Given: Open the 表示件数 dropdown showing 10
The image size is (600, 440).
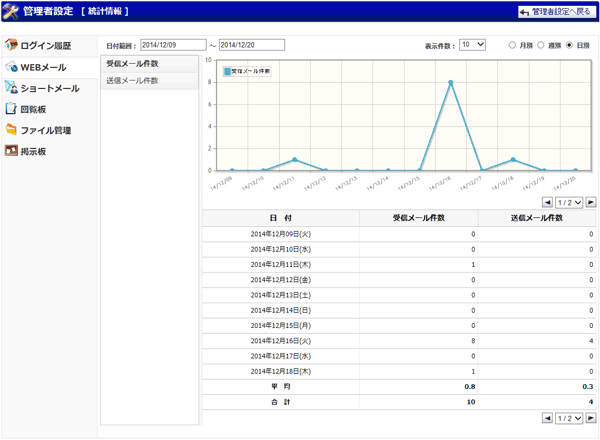Looking at the screenshot, I should [x=472, y=45].
